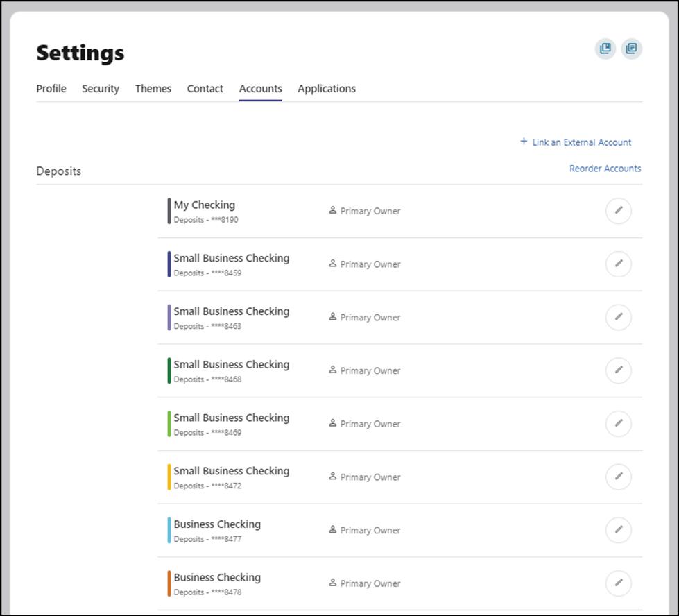Click pencil icon for account ending 8469

619,424
